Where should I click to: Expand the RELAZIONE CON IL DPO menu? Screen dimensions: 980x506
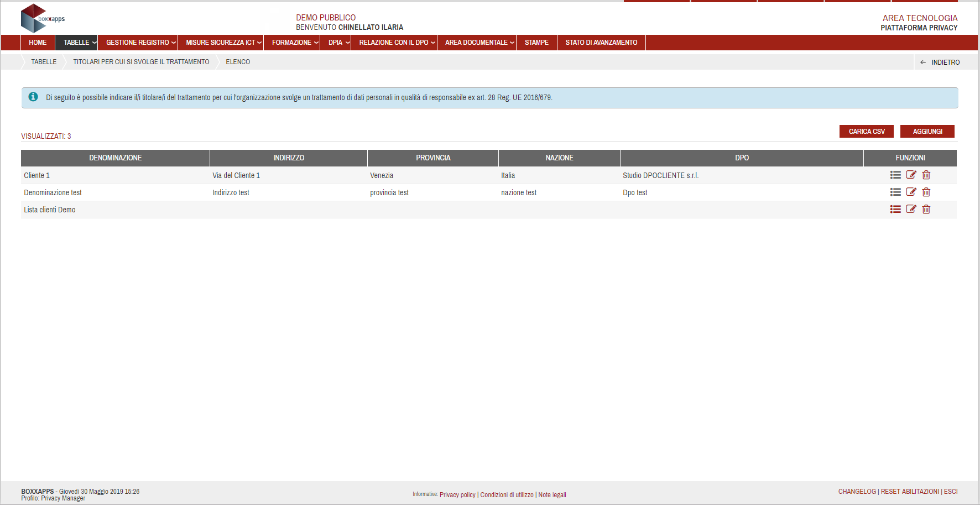(394, 43)
